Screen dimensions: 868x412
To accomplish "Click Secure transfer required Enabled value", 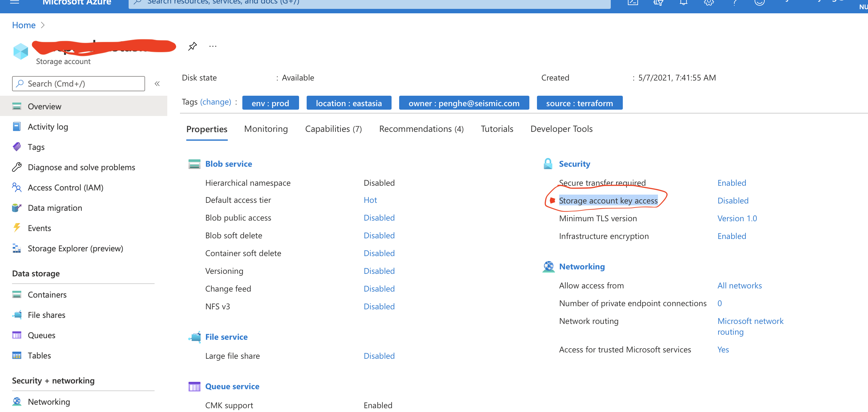I will coord(731,183).
